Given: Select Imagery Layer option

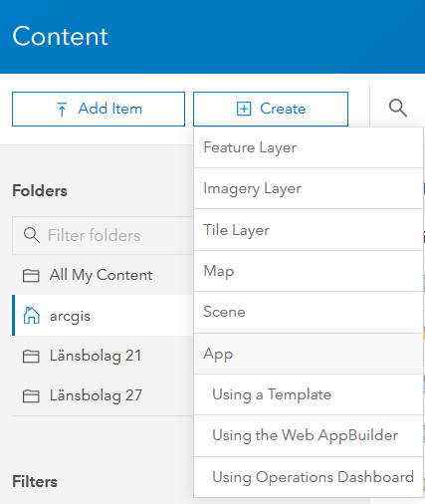Looking at the screenshot, I should pos(309,188).
